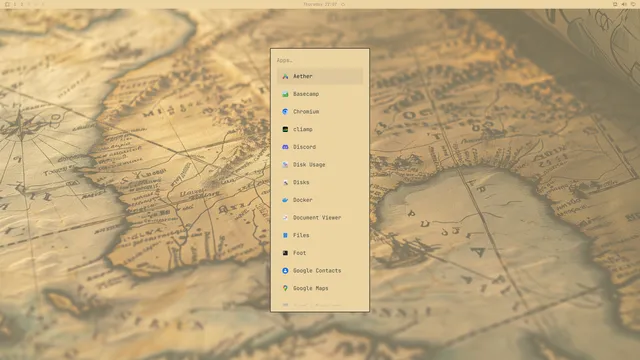Open Discord using its logo icon

[x=285, y=147]
